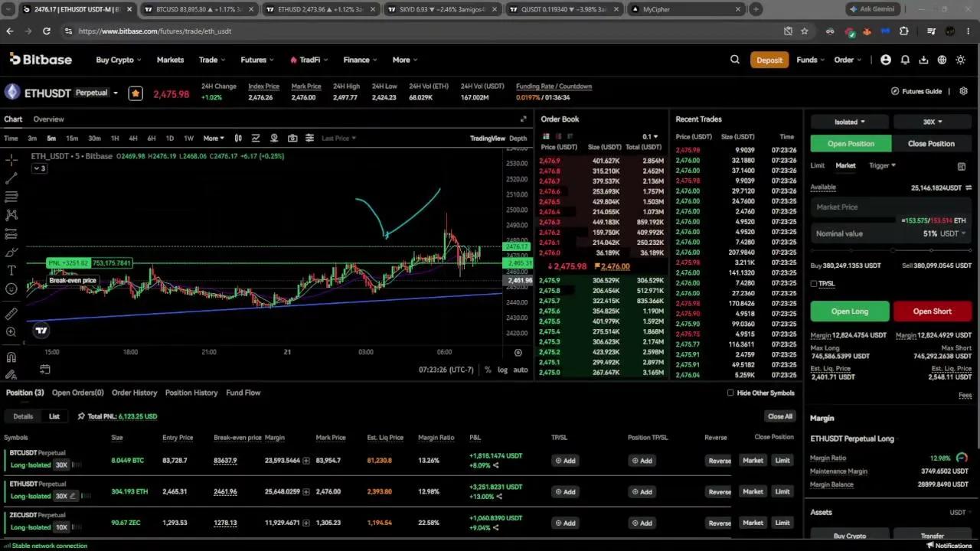This screenshot has width=980, height=551.
Task: Click the Open Long button
Action: pyautogui.click(x=850, y=311)
